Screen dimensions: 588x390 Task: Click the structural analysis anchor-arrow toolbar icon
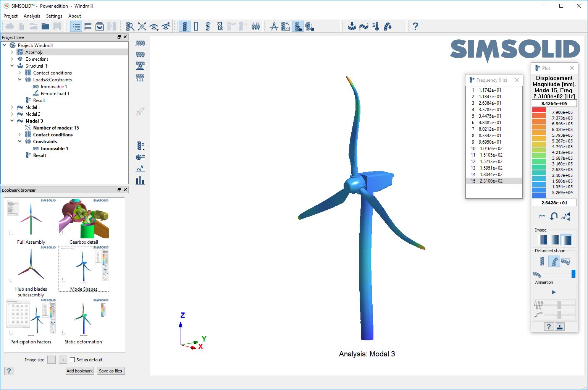pos(352,26)
